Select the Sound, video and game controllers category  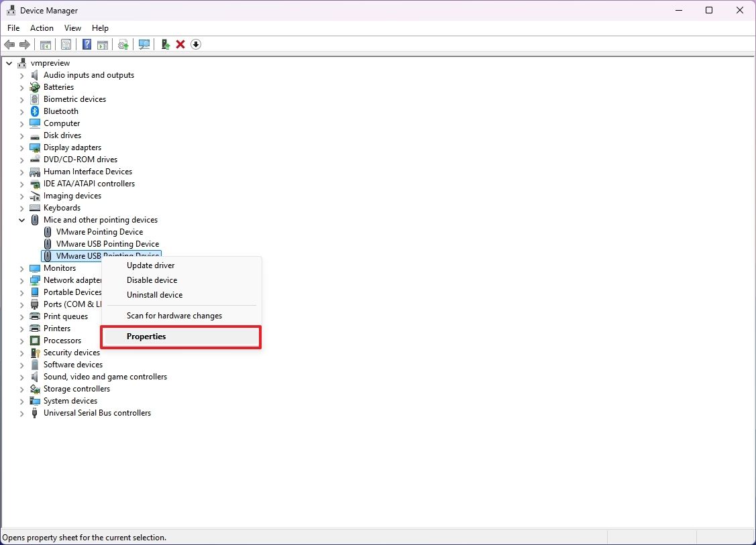(105, 377)
